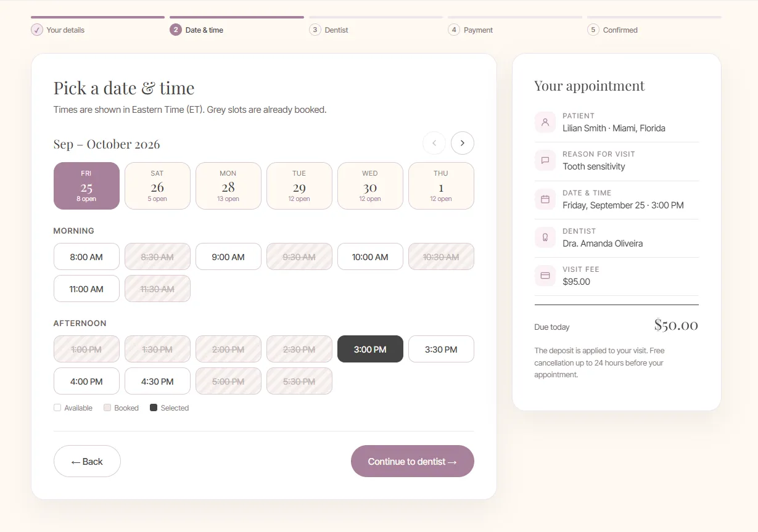Click the booked 8:30 AM slot
The height and width of the screenshot is (532, 758).
157,256
